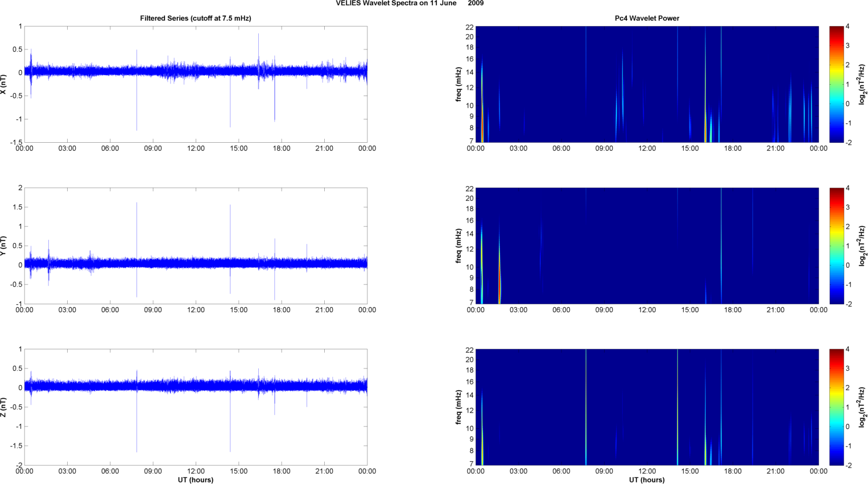Screen dimensions: 868x484
Task: Select the Filtered Series column title
Action: coord(195,18)
